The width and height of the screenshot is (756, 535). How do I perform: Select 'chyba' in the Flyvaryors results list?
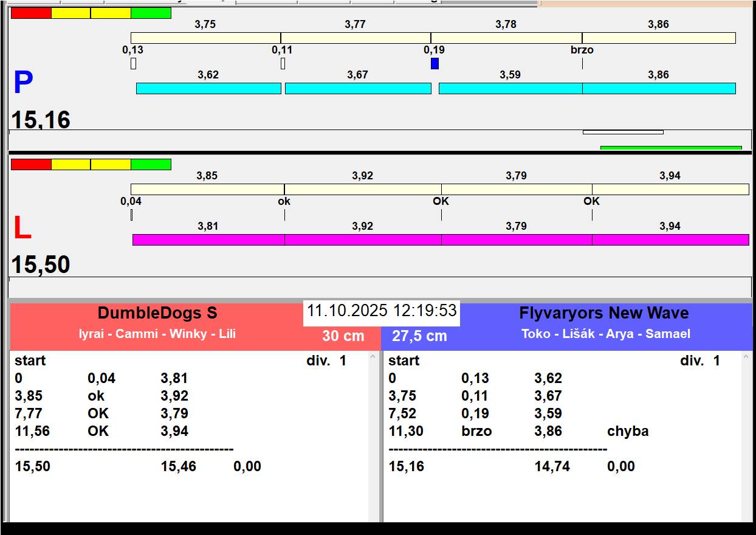point(628,431)
